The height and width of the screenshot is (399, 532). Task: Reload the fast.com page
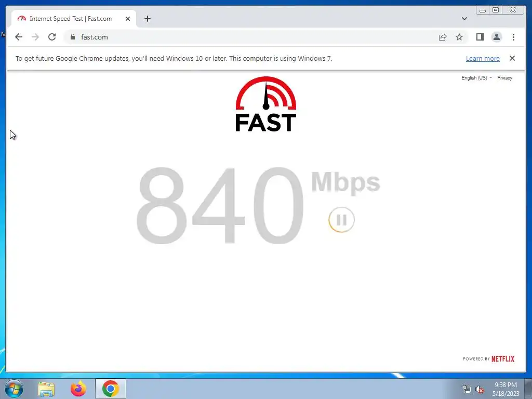pyautogui.click(x=52, y=37)
